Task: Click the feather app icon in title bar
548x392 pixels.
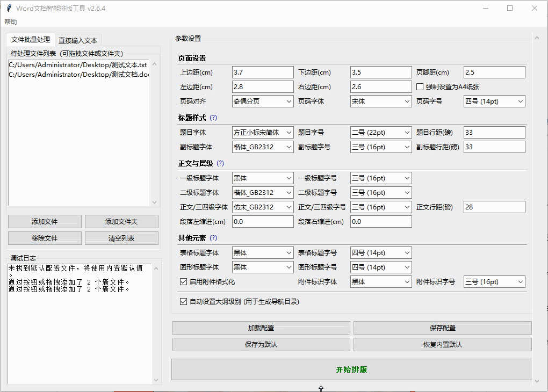Action: 9,8
